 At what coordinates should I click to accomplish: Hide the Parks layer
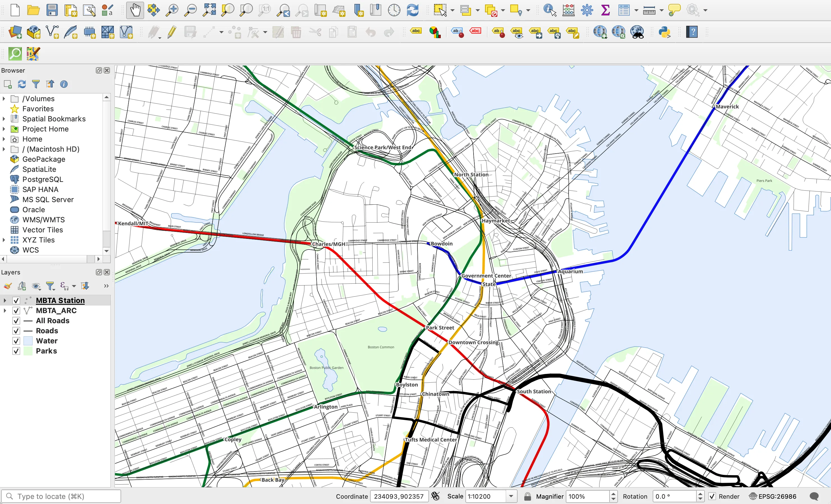click(16, 351)
